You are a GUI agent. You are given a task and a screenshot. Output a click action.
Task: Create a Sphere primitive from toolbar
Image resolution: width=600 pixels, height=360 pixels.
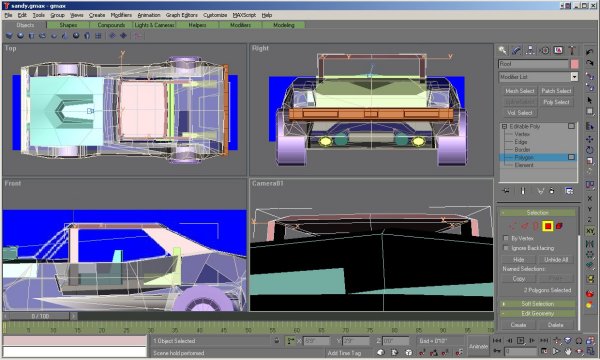(x=20, y=36)
